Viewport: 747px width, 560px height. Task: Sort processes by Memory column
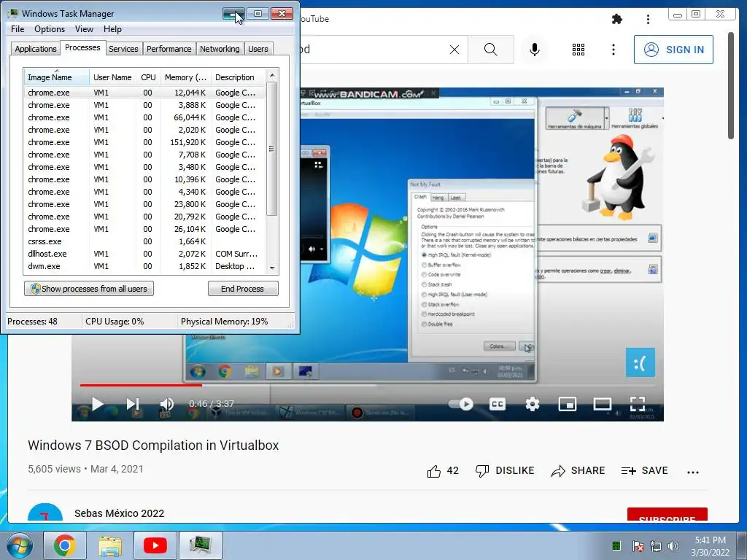[186, 77]
